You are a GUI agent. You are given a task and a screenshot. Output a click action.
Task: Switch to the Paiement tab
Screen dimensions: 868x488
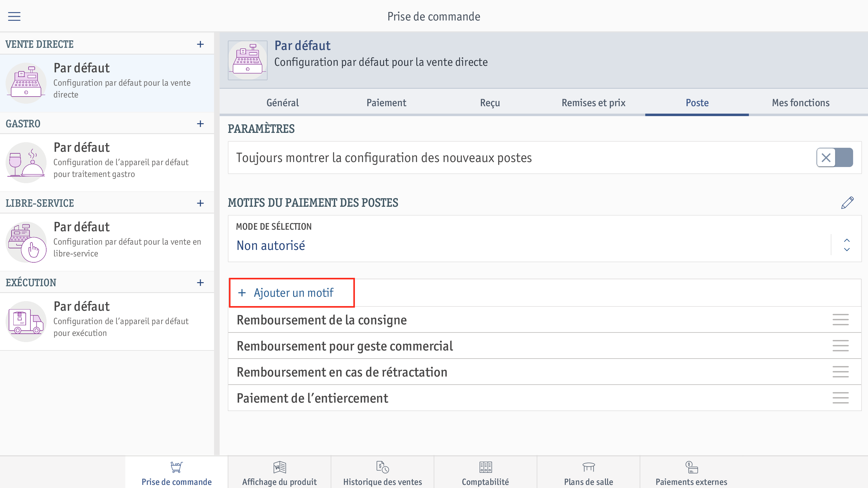click(386, 102)
